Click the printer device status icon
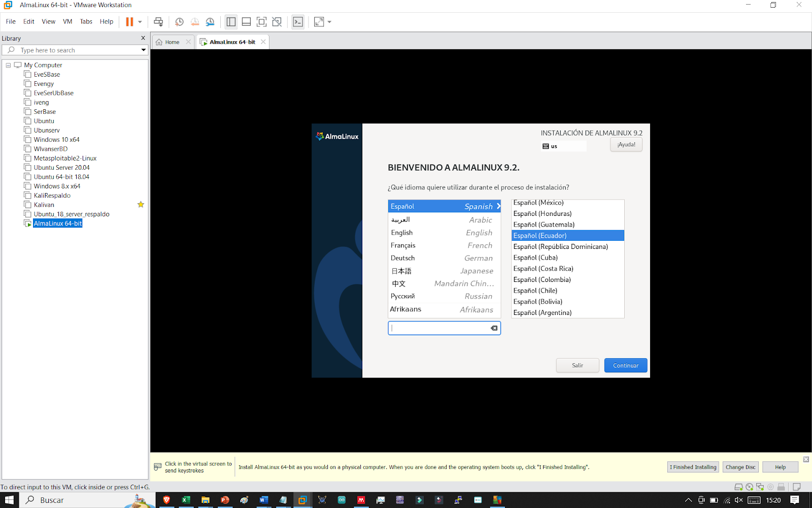 (781, 487)
